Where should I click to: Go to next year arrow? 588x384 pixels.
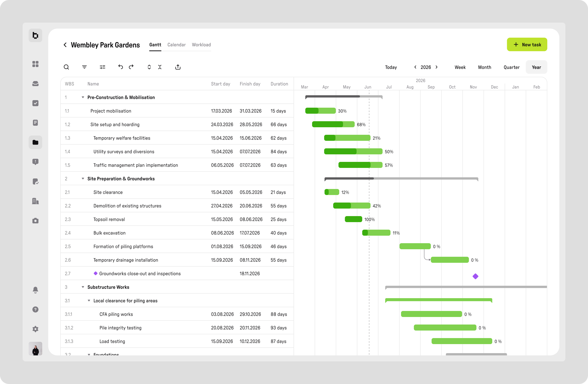pyautogui.click(x=437, y=67)
